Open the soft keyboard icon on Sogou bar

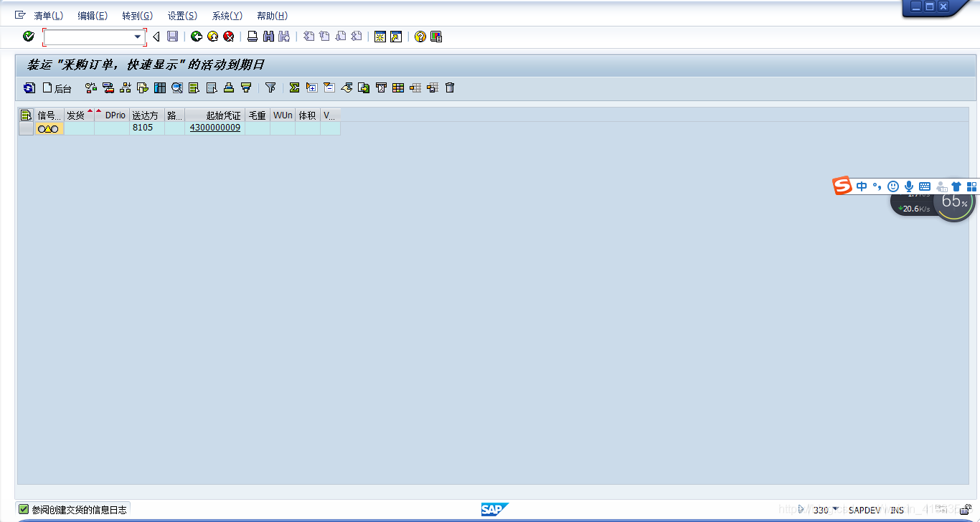point(925,186)
